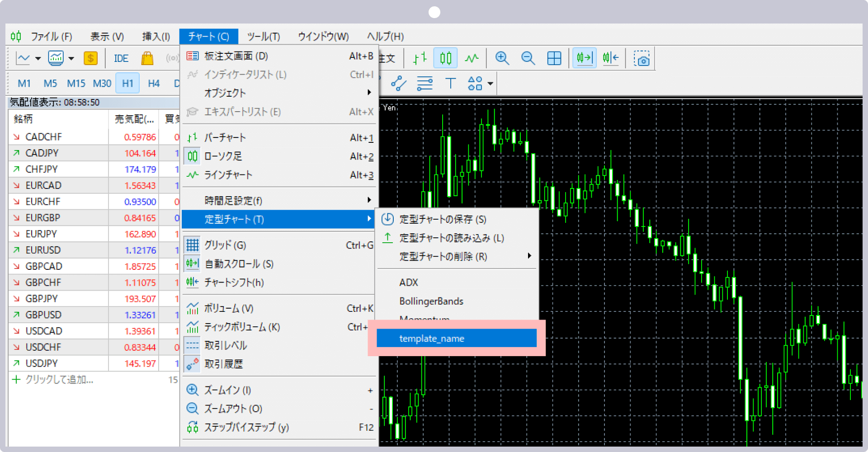The width and height of the screenshot is (868, 452).
Task: Toggle chart shift on the toolbar
Action: [x=610, y=58]
